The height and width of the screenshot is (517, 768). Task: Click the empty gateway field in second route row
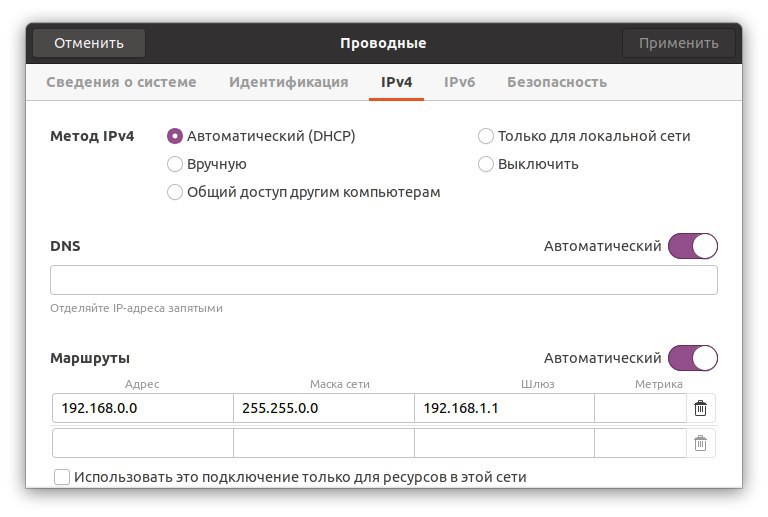(x=504, y=444)
